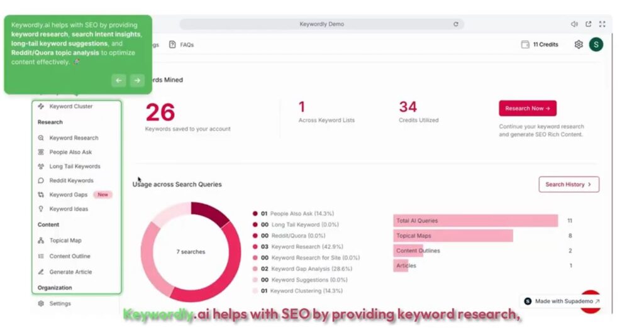This screenshot has width=644, height=328.
Task: Click the People Also Ask icon
Action: pyautogui.click(x=41, y=152)
